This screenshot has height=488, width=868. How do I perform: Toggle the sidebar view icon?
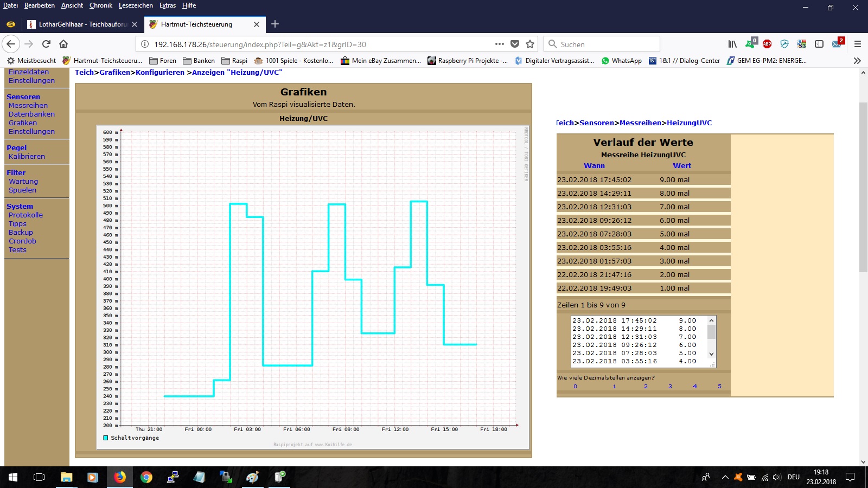(x=819, y=44)
